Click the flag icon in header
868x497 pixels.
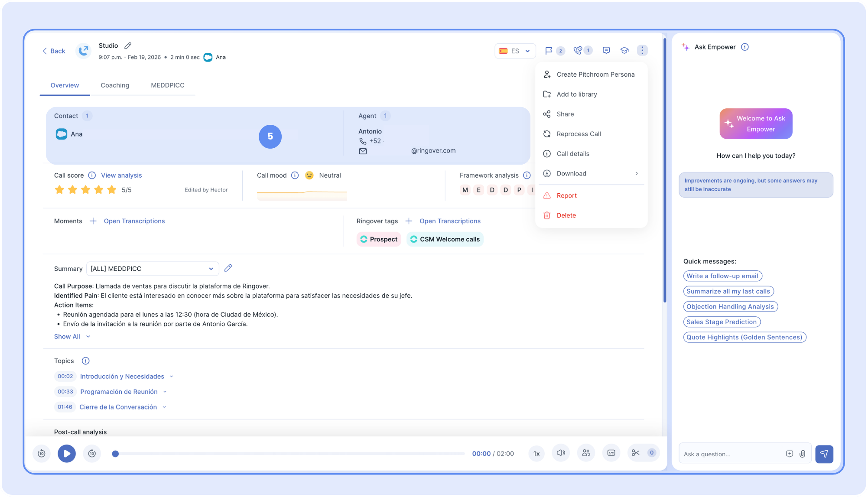(x=549, y=51)
